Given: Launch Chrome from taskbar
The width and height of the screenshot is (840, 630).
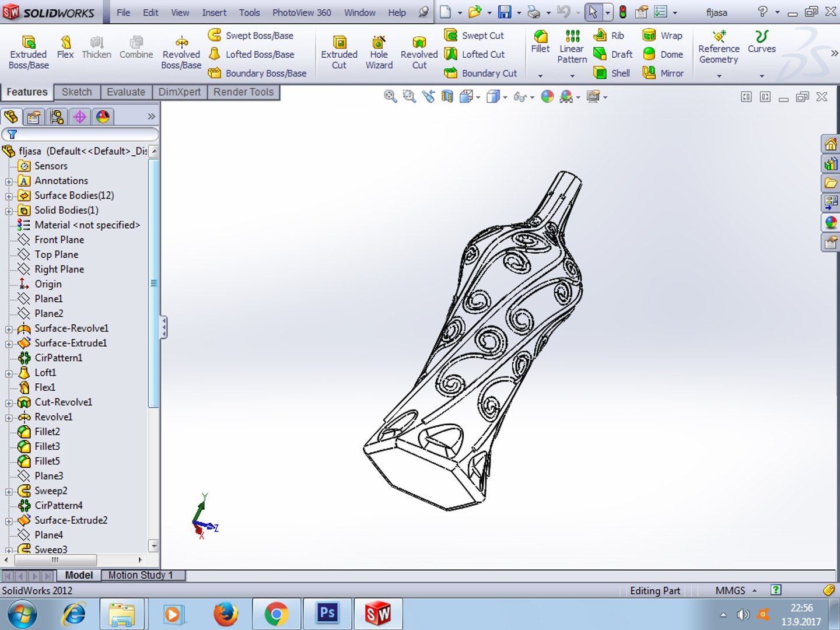Looking at the screenshot, I should [x=276, y=614].
